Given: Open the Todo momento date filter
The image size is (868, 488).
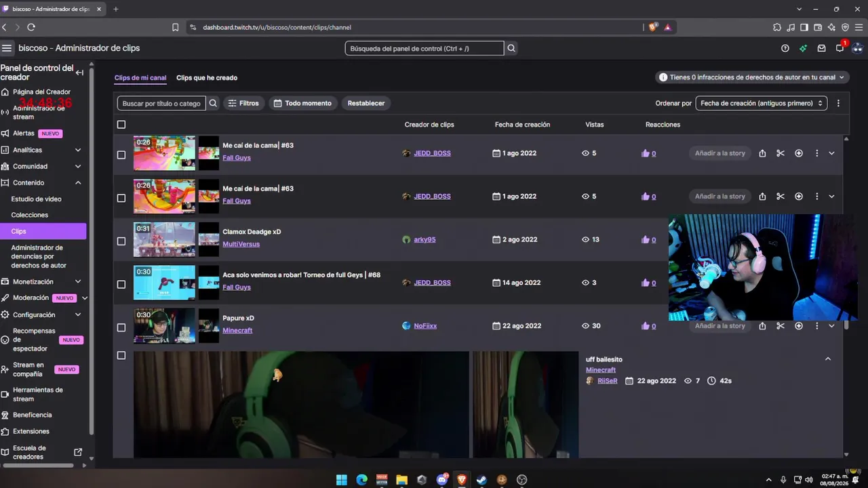Looking at the screenshot, I should tap(304, 103).
